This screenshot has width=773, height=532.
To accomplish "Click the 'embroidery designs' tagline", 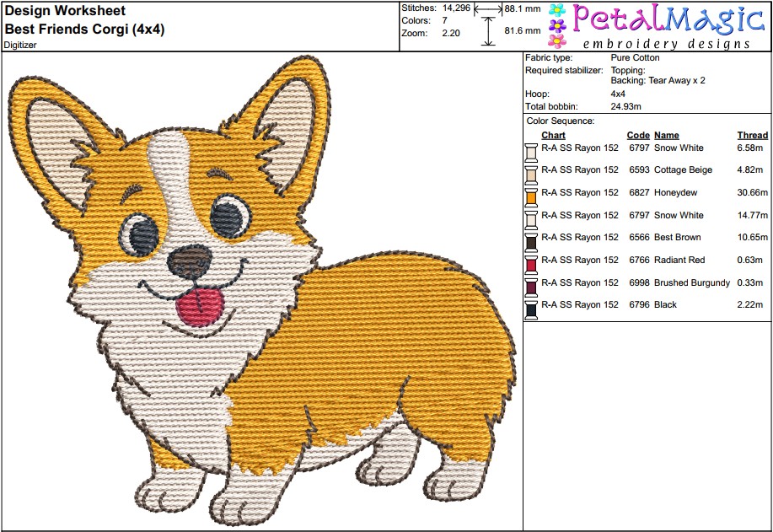I will tap(667, 43).
